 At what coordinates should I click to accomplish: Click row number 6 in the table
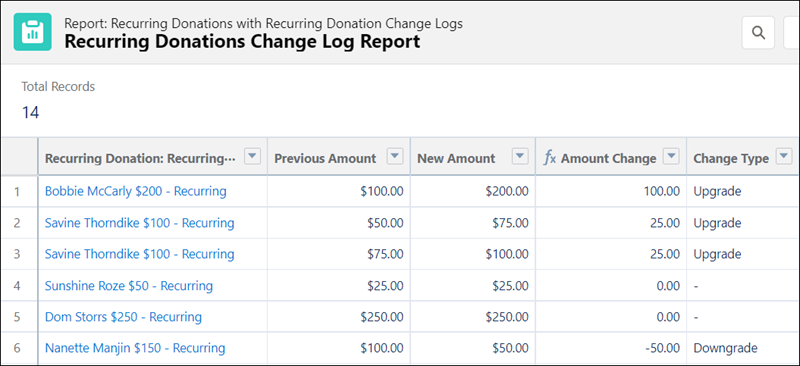click(17, 348)
